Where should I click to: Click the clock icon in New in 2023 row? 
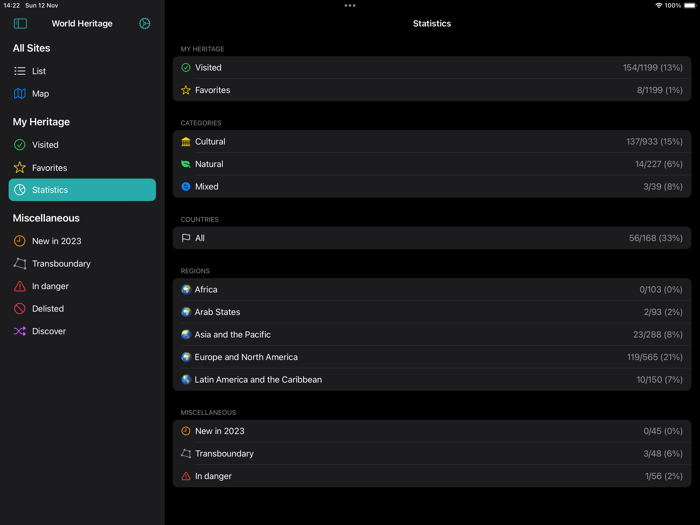click(x=186, y=431)
